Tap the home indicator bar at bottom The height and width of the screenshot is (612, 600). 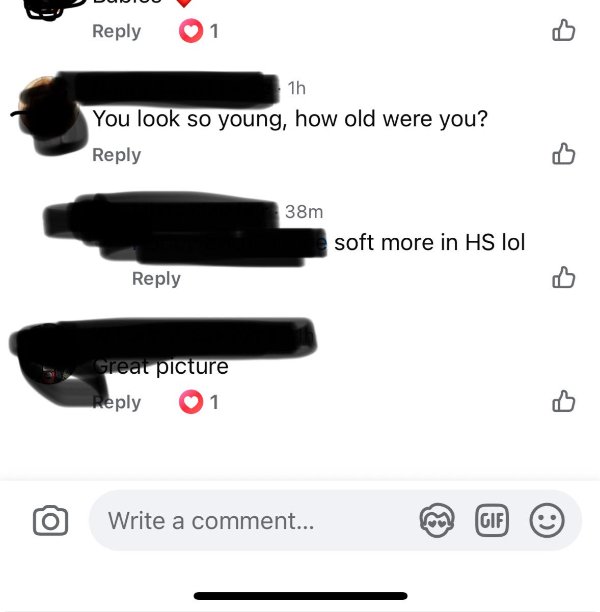tap(301, 596)
